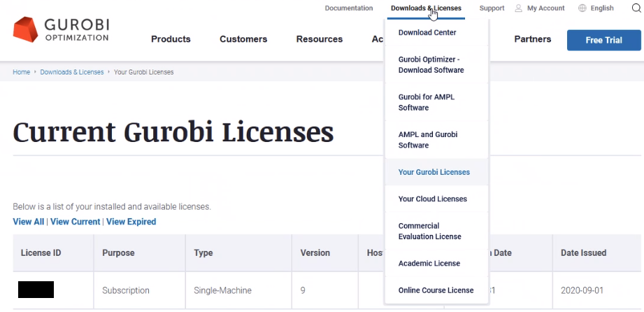Click the View Current filter link
This screenshot has height=312, width=644.
coord(76,222)
